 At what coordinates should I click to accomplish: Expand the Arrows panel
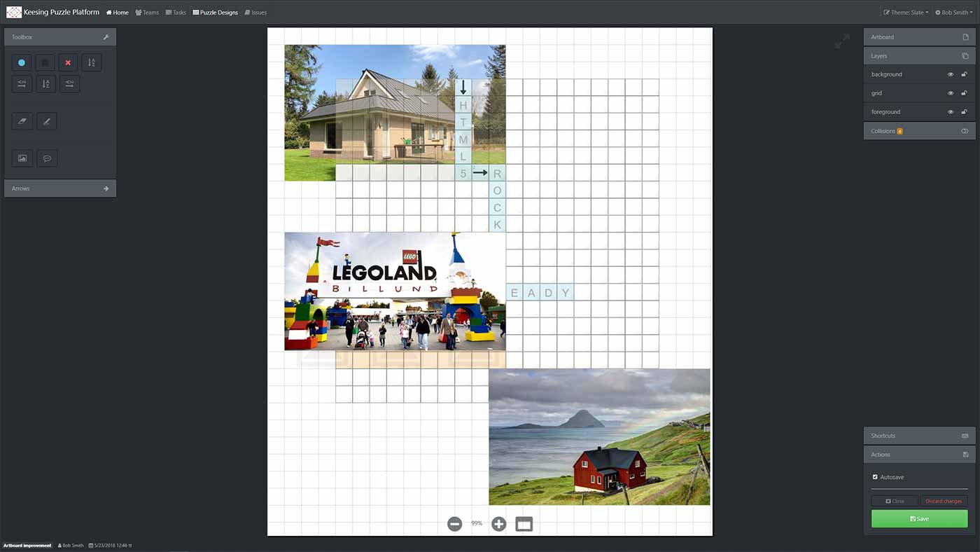60,188
